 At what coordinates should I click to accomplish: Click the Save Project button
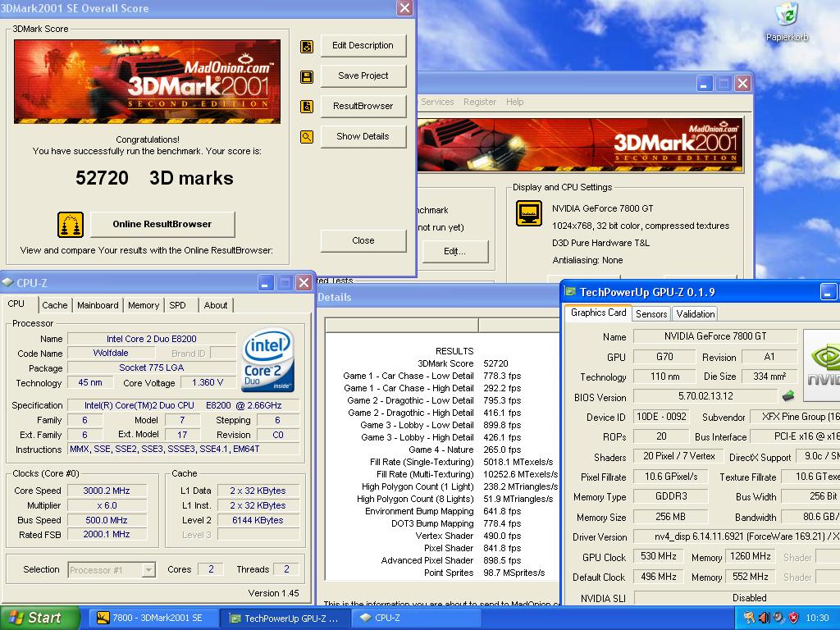pos(363,76)
